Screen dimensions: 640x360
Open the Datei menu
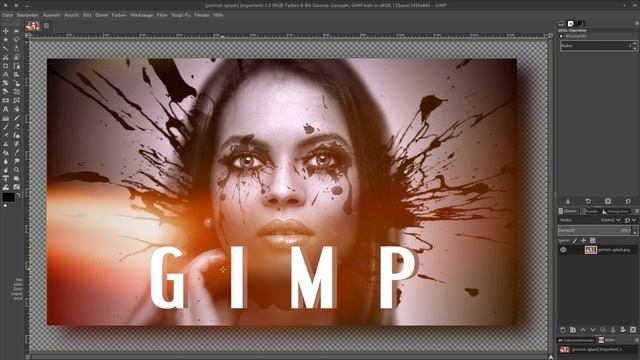pyautogui.click(x=7, y=15)
